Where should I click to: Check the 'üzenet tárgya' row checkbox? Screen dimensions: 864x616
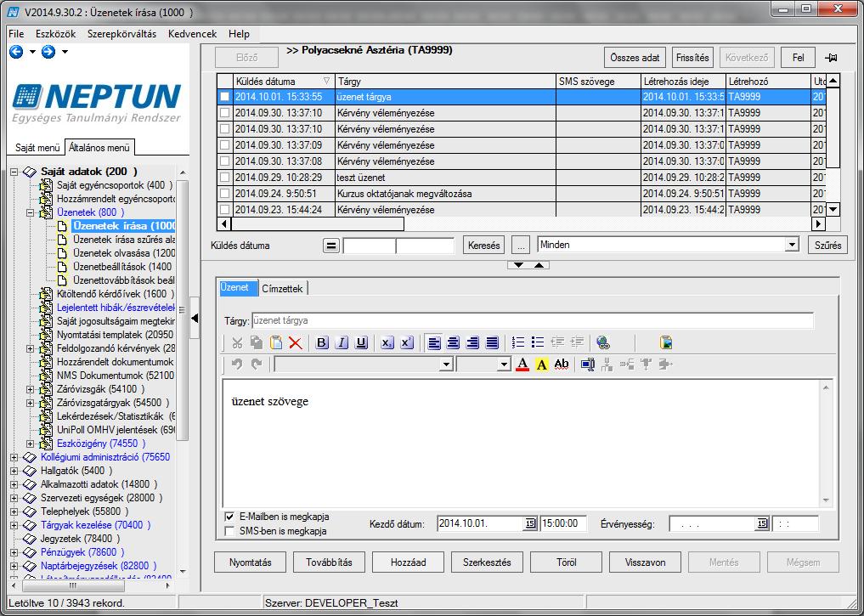click(x=224, y=96)
